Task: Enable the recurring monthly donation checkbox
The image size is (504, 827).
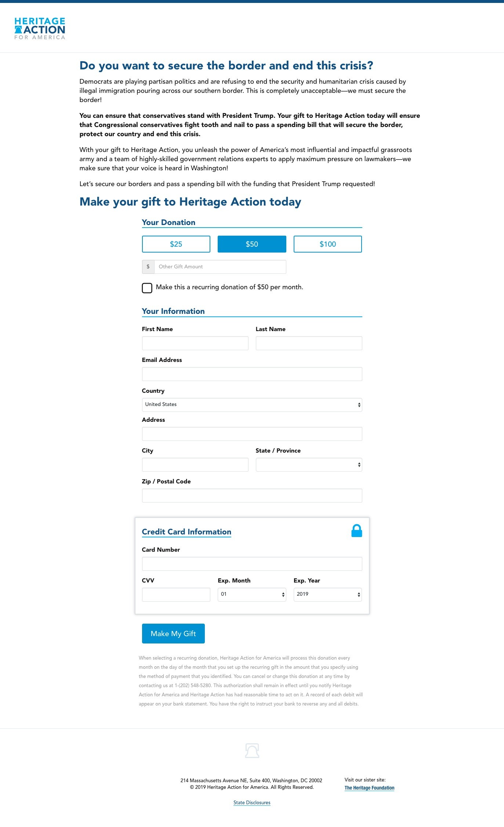Action: tap(147, 288)
